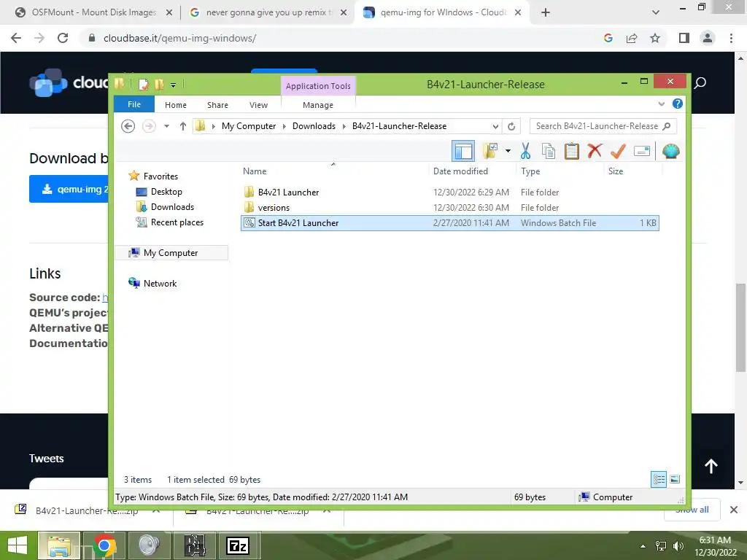Image resolution: width=747 pixels, height=560 pixels.
Task: Select Recent places in the navigation pane
Action: coord(177,222)
